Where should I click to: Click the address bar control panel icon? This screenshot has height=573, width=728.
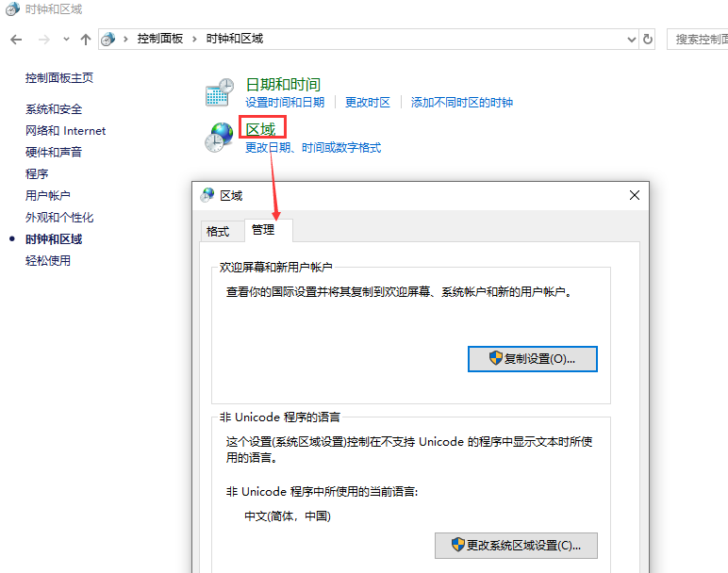point(108,39)
